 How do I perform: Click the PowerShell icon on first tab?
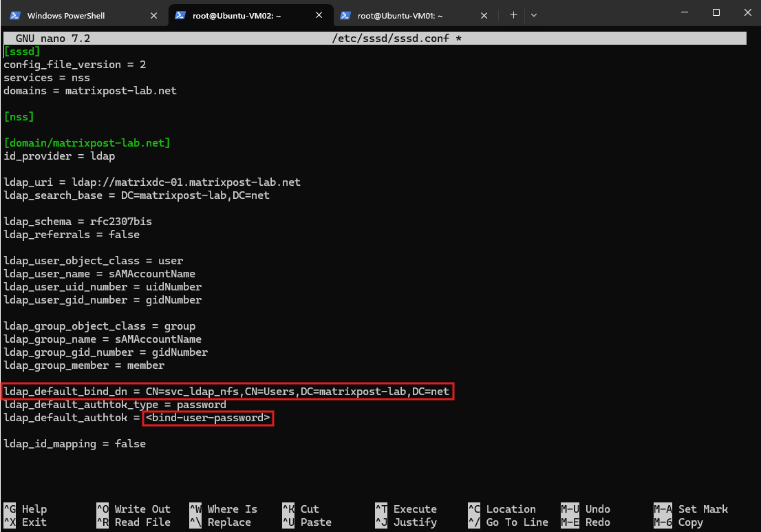[15, 16]
